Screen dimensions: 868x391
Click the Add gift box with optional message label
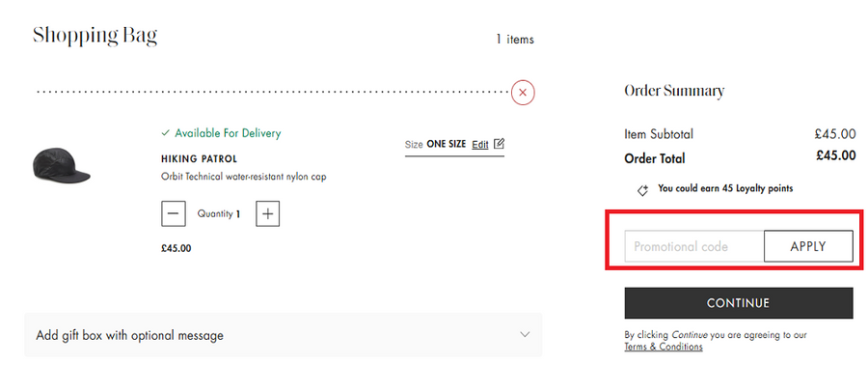tap(129, 335)
